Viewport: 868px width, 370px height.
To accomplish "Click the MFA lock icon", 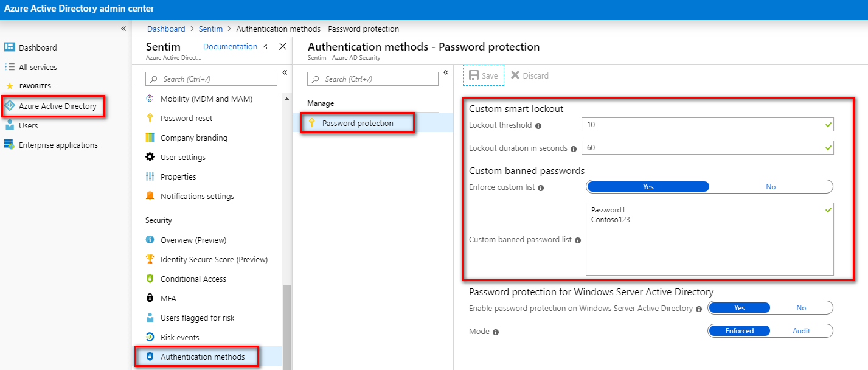I will pyautogui.click(x=150, y=298).
